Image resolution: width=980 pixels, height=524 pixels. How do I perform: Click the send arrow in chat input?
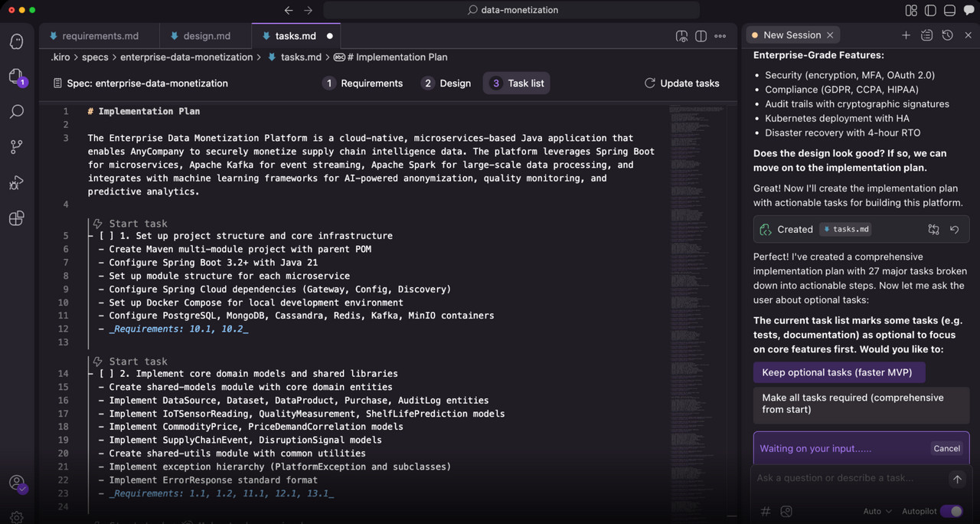(957, 479)
